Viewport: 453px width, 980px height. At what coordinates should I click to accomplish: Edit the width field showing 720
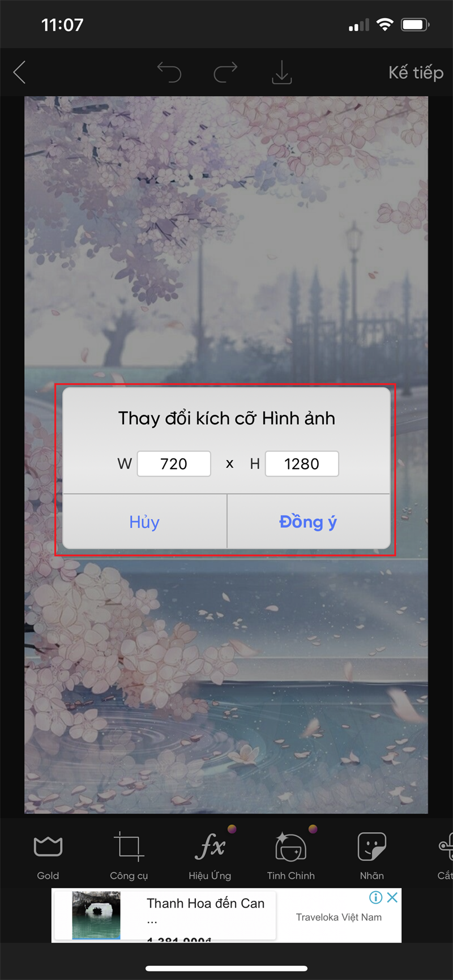[x=174, y=464]
